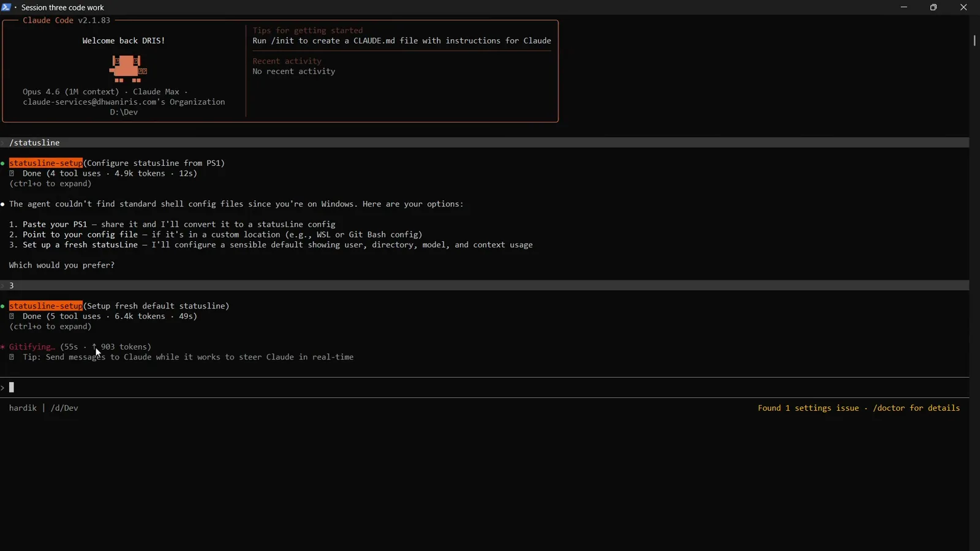Click option '2. Point to your config file'
Image resolution: width=980 pixels, height=551 pixels.
coord(216,235)
